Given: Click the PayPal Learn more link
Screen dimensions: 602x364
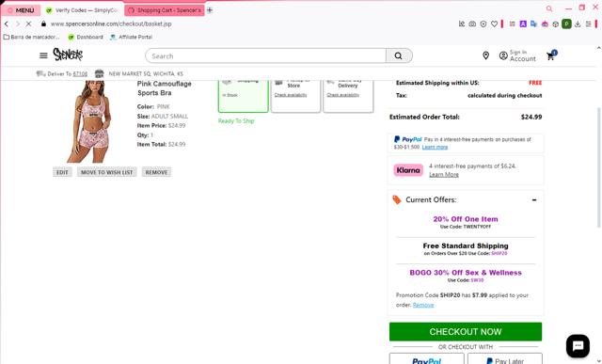Looking at the screenshot, I should point(435,147).
